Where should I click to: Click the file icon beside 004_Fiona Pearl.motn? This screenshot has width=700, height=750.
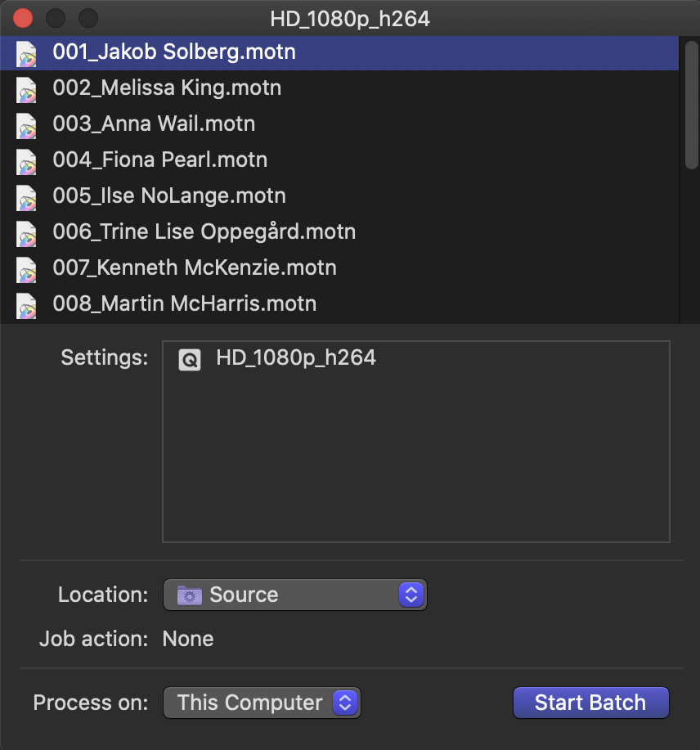(x=26, y=161)
